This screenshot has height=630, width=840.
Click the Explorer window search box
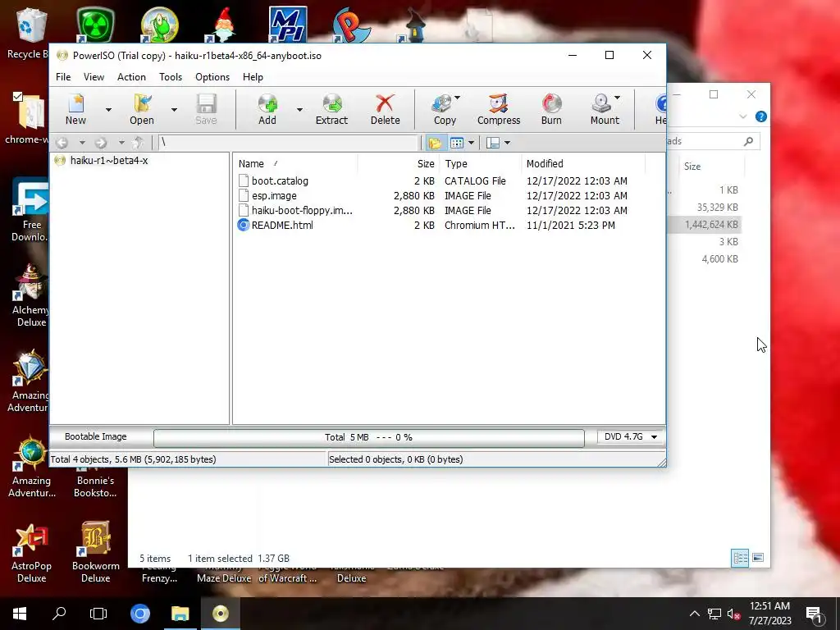click(712, 141)
